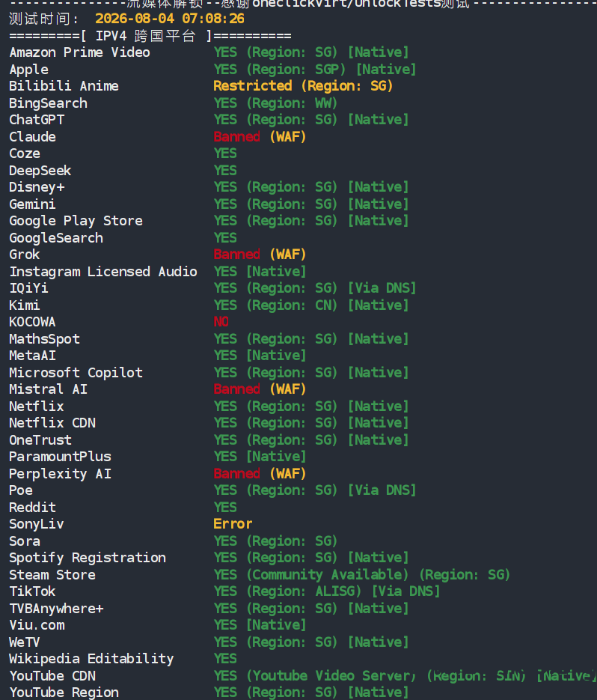
Task: Select the ChatGPT service name
Action: (x=37, y=120)
